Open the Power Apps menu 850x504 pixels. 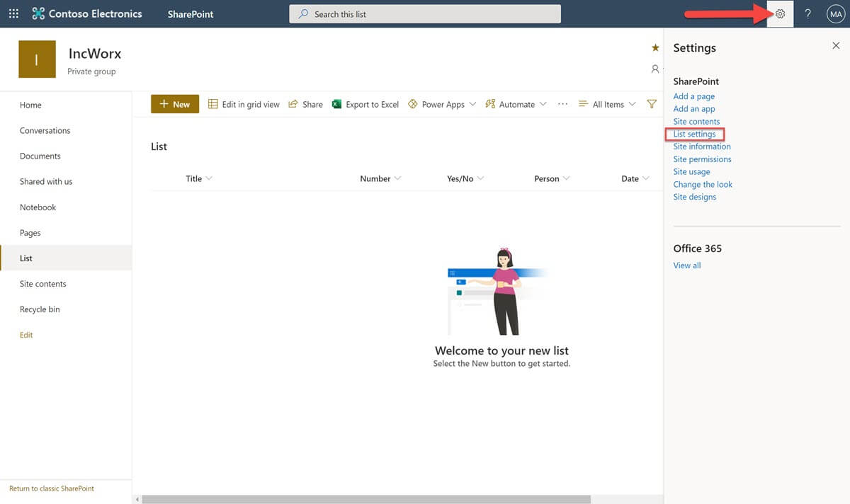[x=441, y=104]
